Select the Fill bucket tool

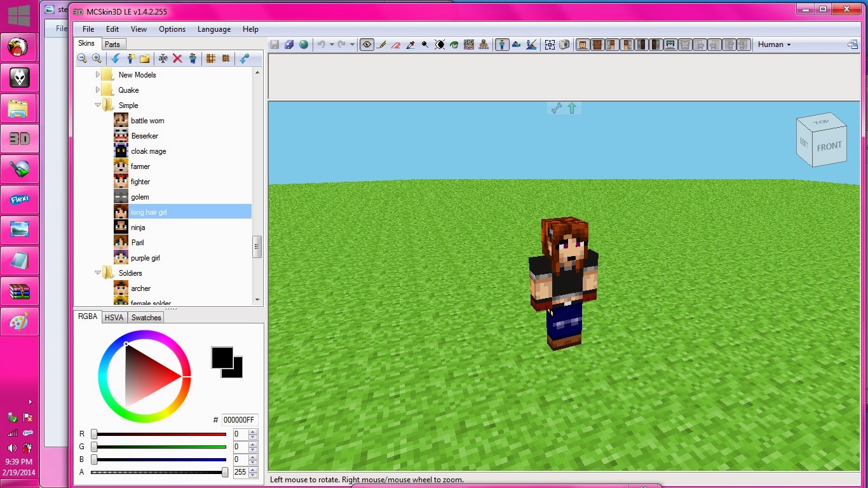[x=454, y=44]
